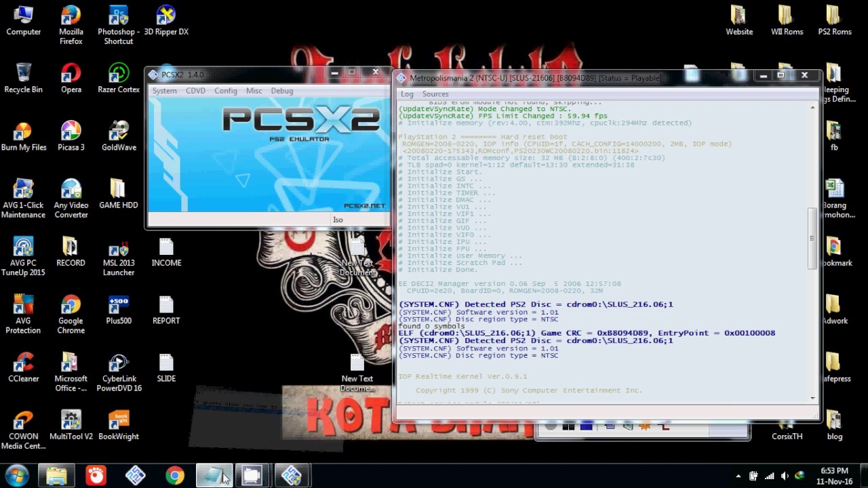Open the System menu in PCSX2
Screen dimensions: 868x488
164,91
